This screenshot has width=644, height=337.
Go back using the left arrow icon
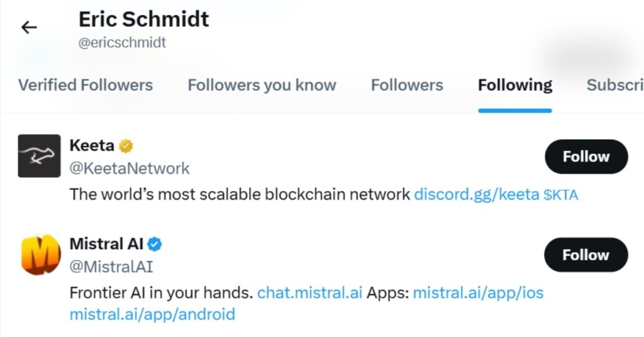point(29,28)
